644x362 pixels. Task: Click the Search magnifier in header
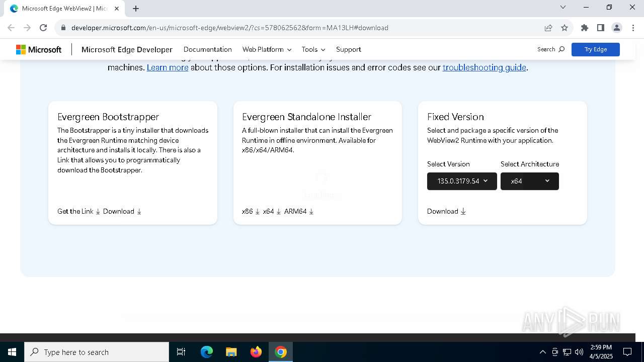click(x=551, y=49)
